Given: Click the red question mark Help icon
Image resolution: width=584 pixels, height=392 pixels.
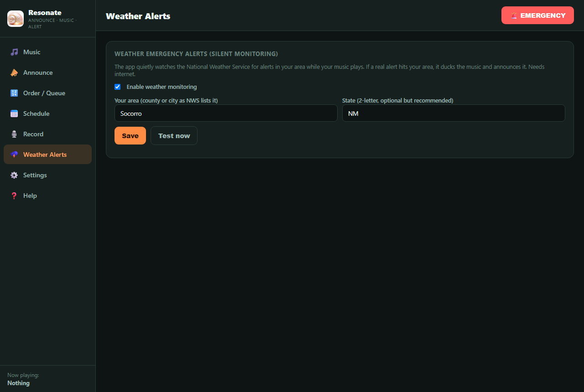Looking at the screenshot, I should 14,196.
